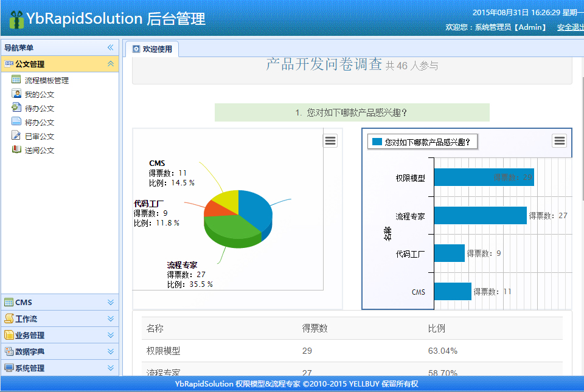The height and width of the screenshot is (392, 584).
Task: Click the 欢迎使用 tab gear icon
Action: coord(136,49)
